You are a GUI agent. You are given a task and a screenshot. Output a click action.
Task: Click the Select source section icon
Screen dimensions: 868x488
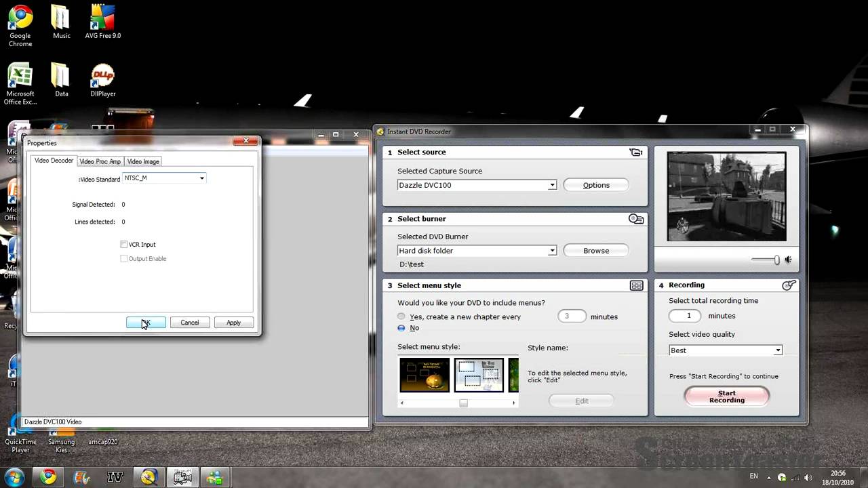point(635,152)
